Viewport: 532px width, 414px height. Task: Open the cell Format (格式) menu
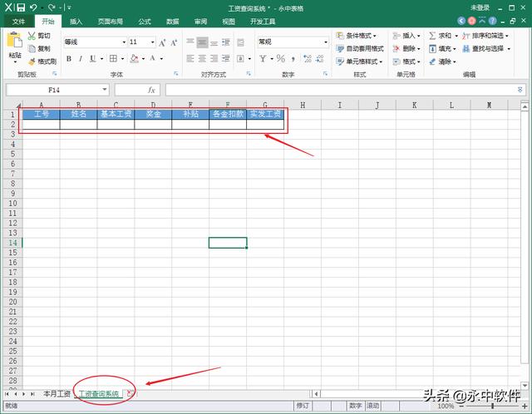[406, 62]
